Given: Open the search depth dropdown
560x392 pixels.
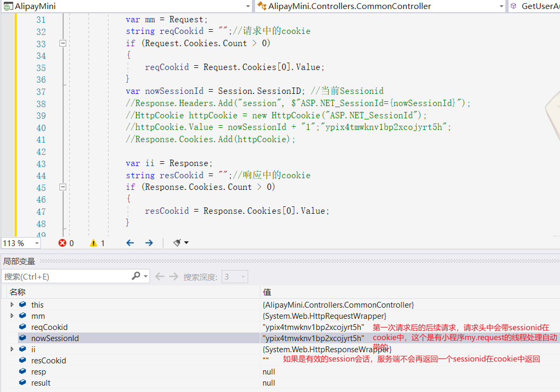Looking at the screenshot, I should click(234, 276).
